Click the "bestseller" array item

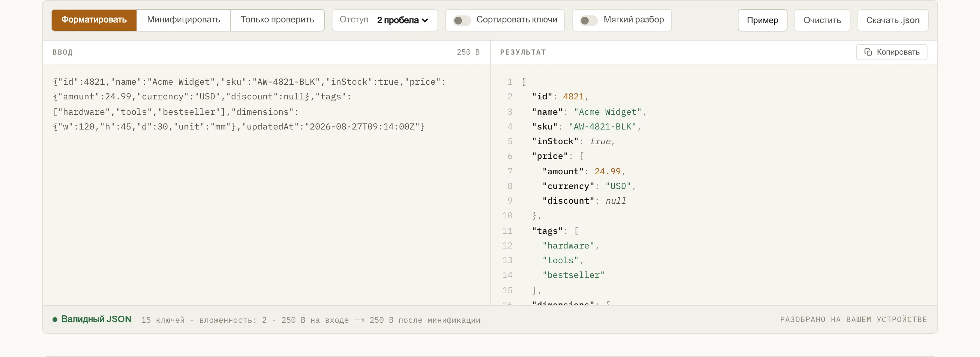click(573, 275)
